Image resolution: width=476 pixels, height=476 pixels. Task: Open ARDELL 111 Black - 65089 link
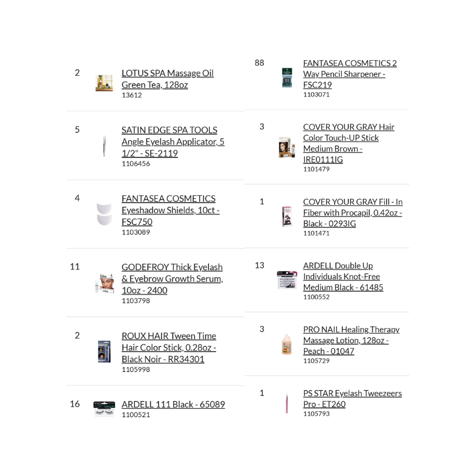tap(173, 405)
